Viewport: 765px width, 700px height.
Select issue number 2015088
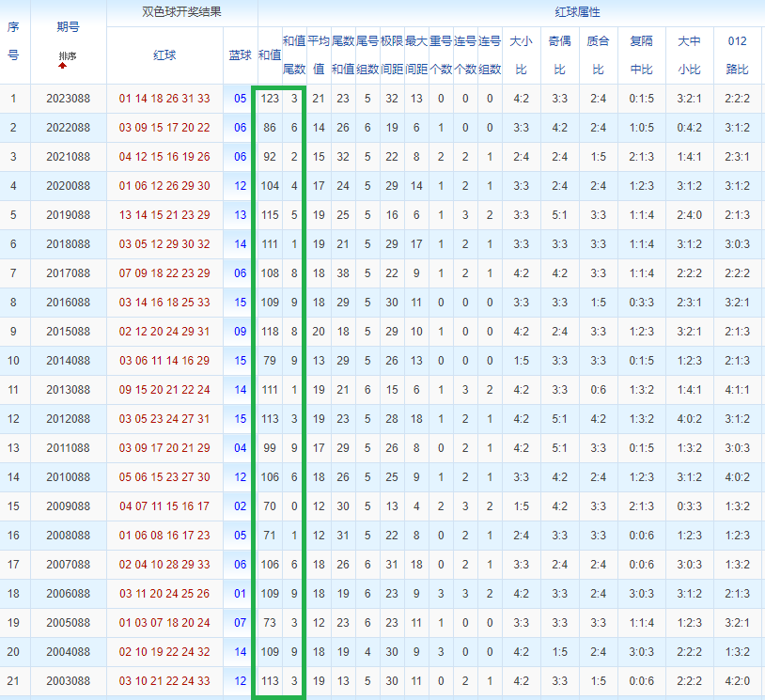point(69,332)
